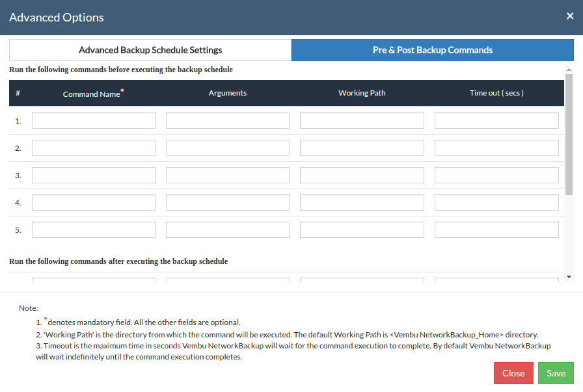583x392 pixels.
Task: Activate Working Path box in row 4
Action: click(362, 203)
